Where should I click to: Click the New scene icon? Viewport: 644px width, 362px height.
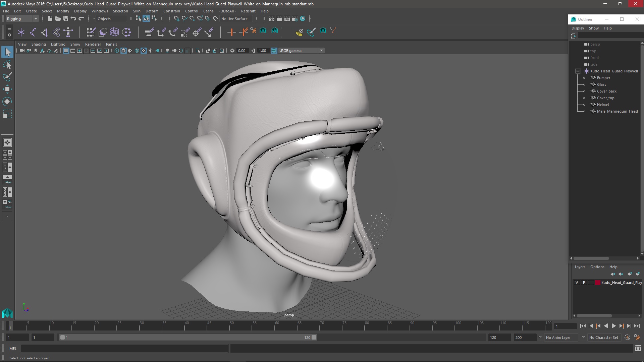(50, 19)
